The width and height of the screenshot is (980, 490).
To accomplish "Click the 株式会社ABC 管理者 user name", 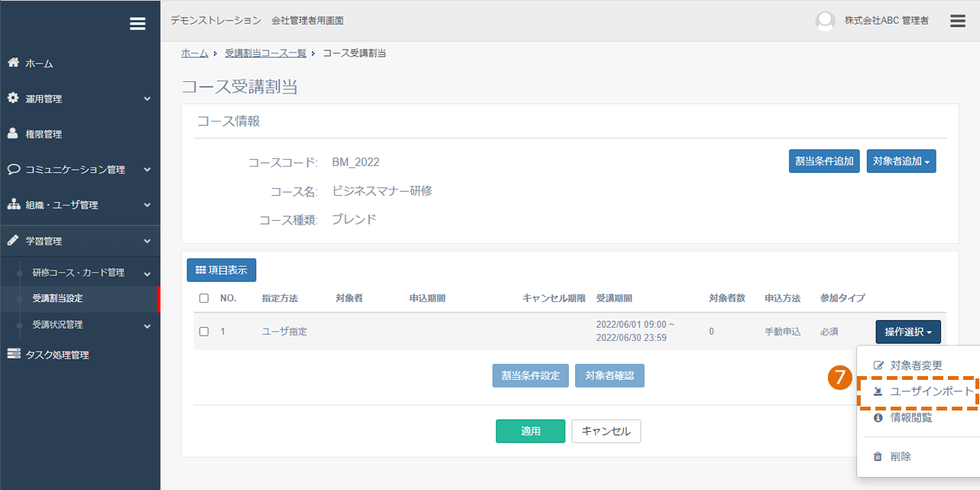I will coord(887,21).
